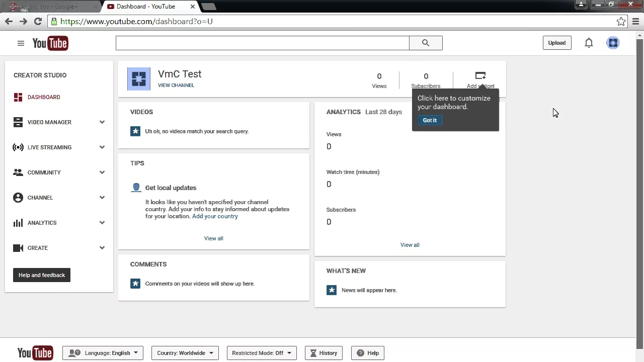Dismiss tooltip with Got it button
Screen dimensions: 644x362
(x=430, y=120)
